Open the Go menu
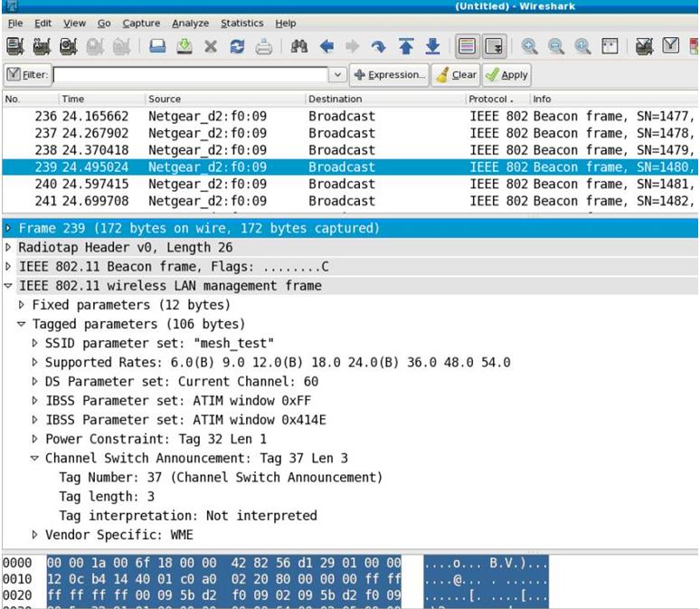700x609 pixels. [x=104, y=24]
